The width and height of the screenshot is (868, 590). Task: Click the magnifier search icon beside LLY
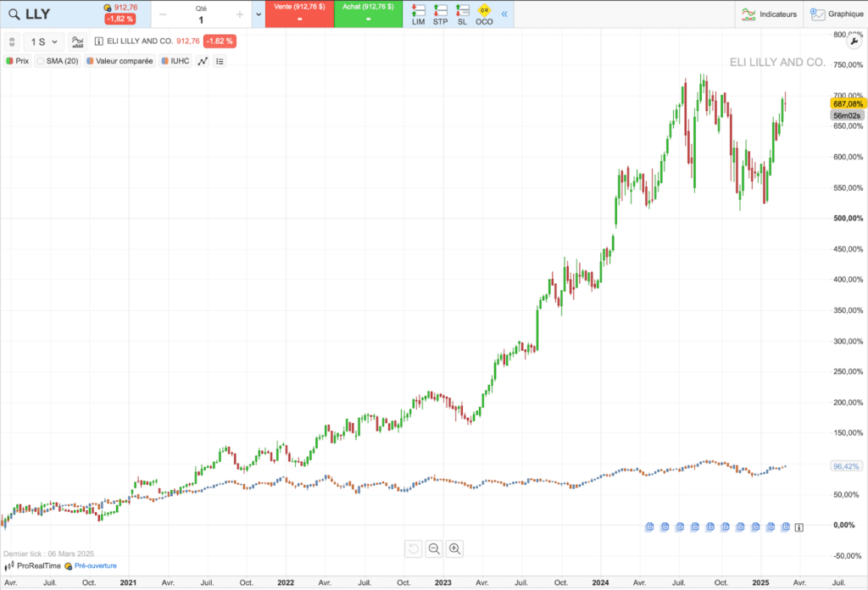[x=14, y=14]
